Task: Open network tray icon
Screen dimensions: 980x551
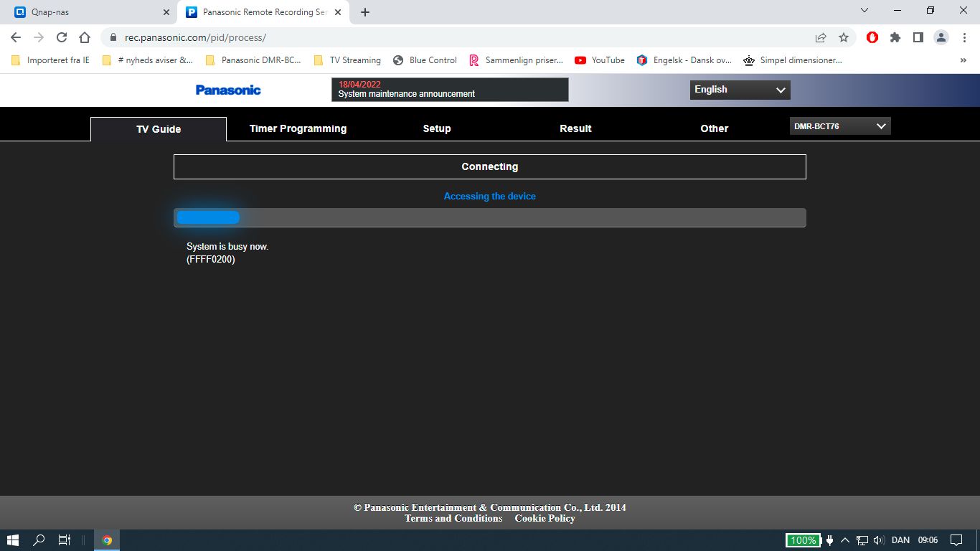Action: coord(862,540)
